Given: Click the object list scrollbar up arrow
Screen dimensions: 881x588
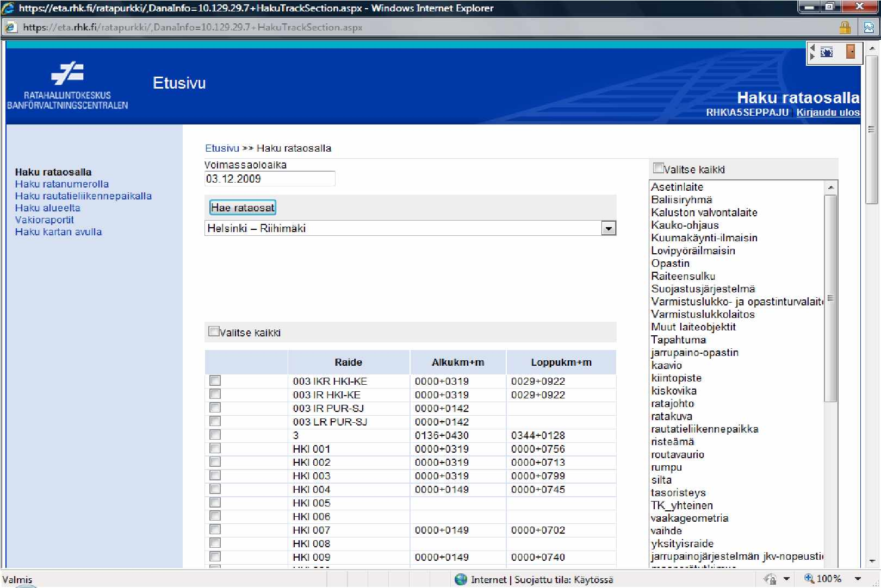Looking at the screenshot, I should [x=830, y=187].
